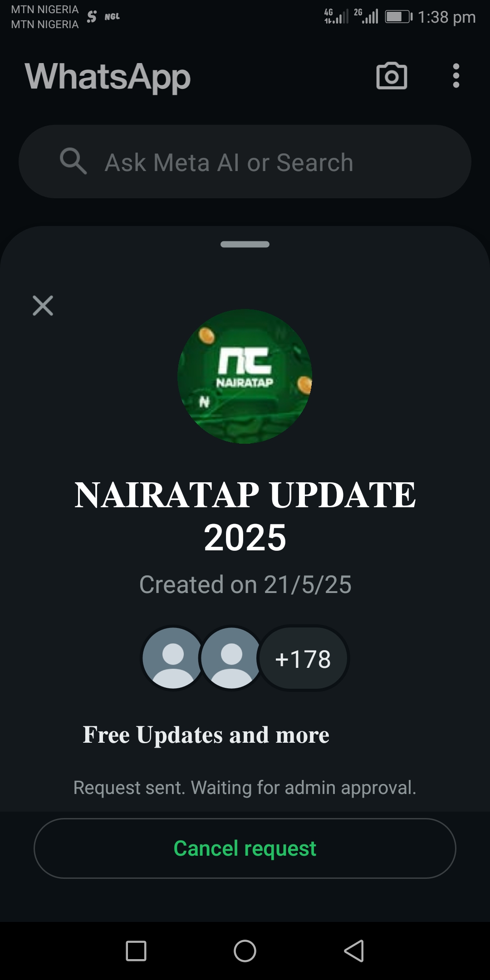The image size is (490, 980).
Task: Tap the NAIRATAP UPDATE 2025 group title
Action: (245, 516)
